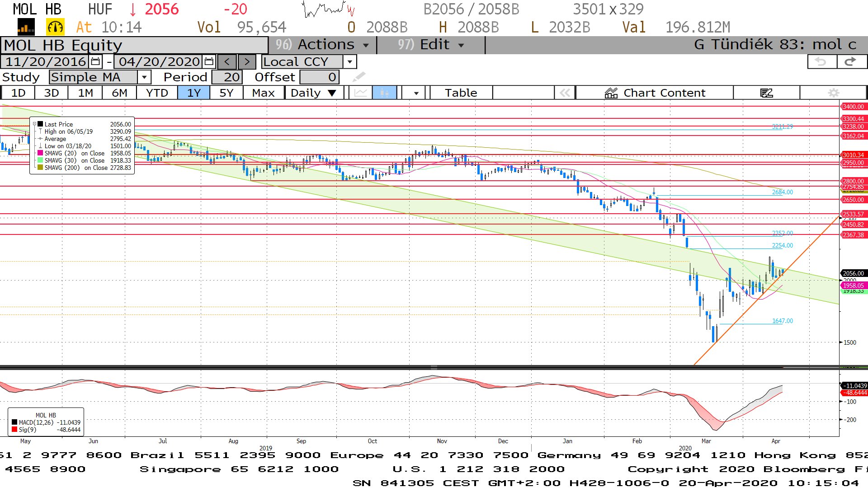Click the SMAVG (200) olive legend swatch
This screenshot has height=501, width=868.
pos(40,168)
